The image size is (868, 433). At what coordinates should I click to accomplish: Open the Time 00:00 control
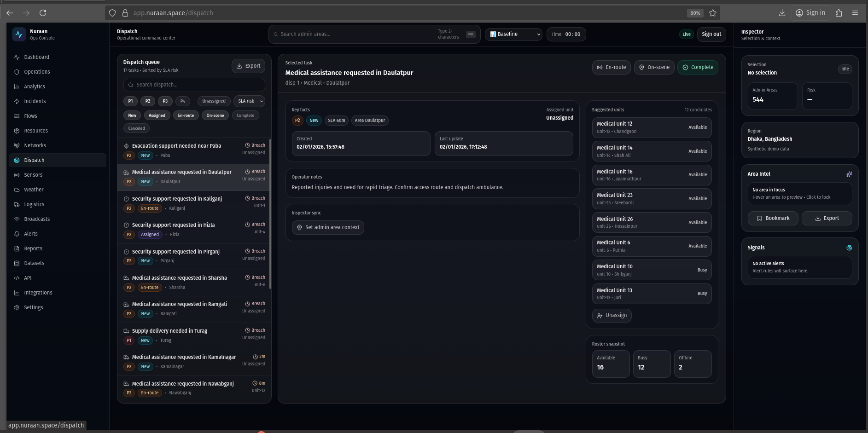click(x=566, y=34)
